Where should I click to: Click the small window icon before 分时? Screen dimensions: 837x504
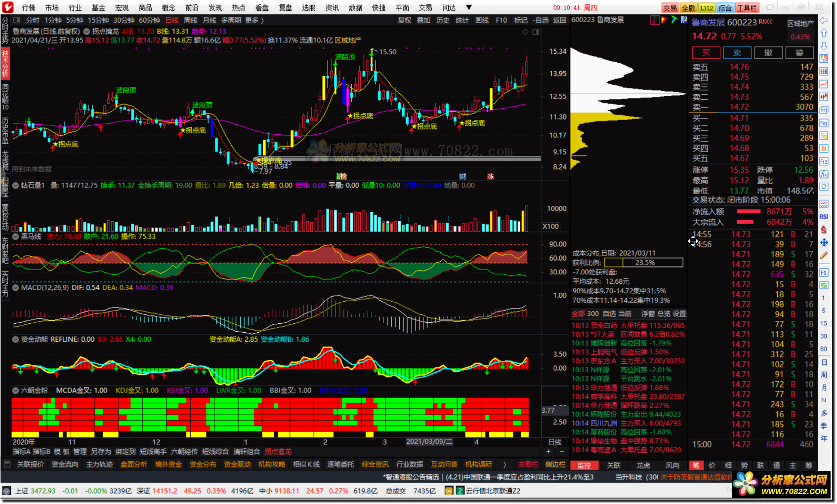(x=17, y=20)
